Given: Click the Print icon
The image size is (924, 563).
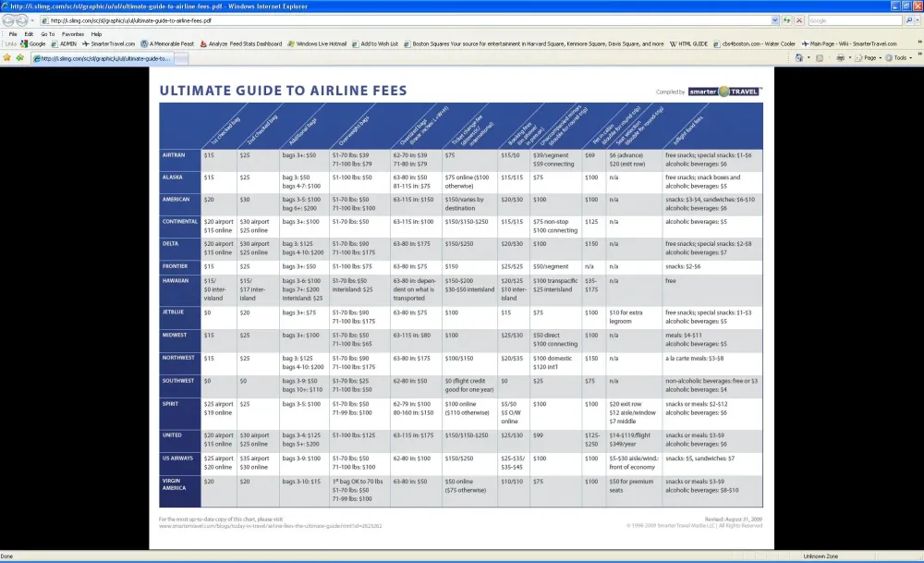Looking at the screenshot, I should 841,57.
